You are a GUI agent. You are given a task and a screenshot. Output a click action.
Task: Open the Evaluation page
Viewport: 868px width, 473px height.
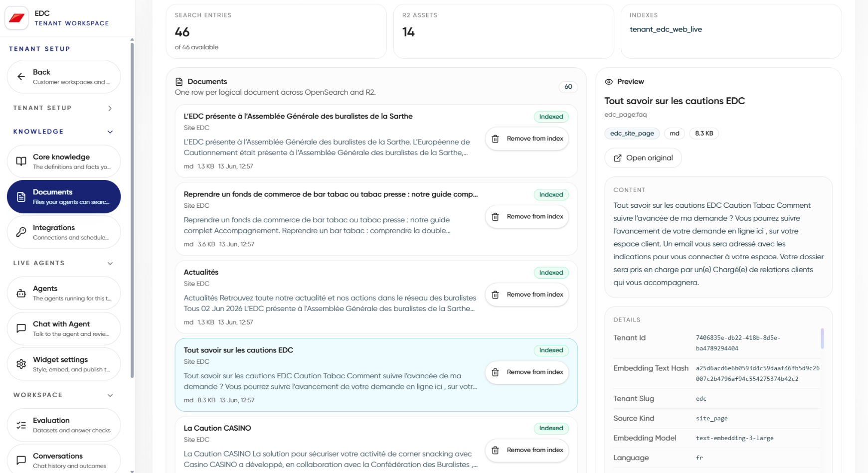pos(64,425)
